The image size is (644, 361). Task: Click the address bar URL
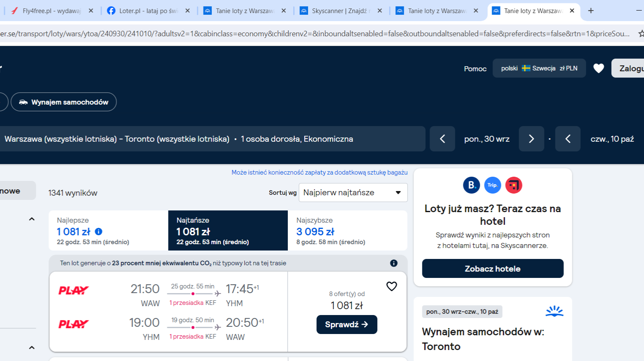click(x=314, y=34)
